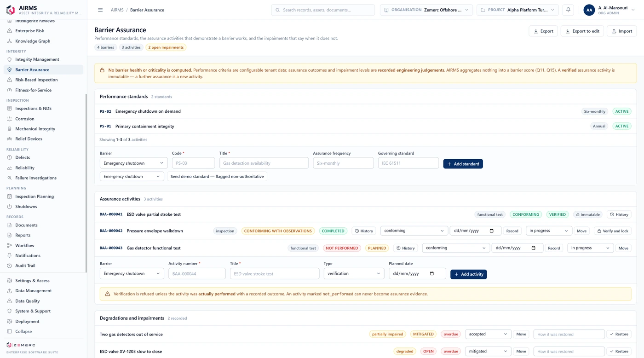Open the A. Al-Mansouri user menu

click(609, 10)
